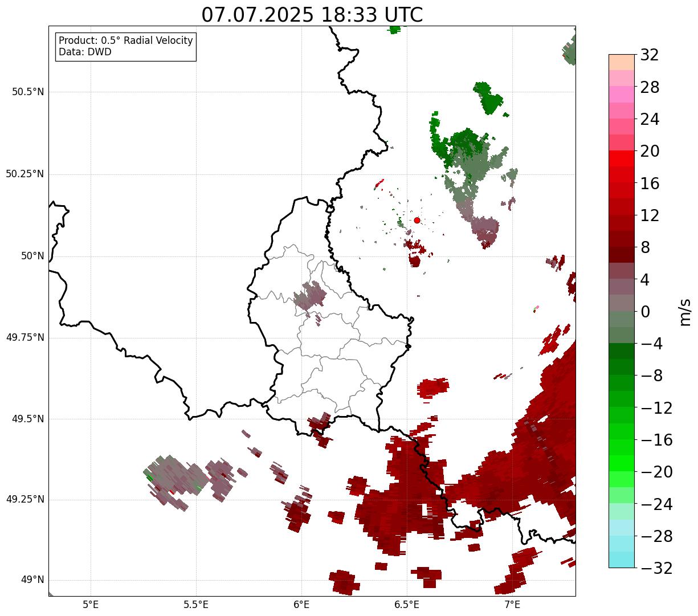Click the 49.25°N latitude label

(x=25, y=500)
